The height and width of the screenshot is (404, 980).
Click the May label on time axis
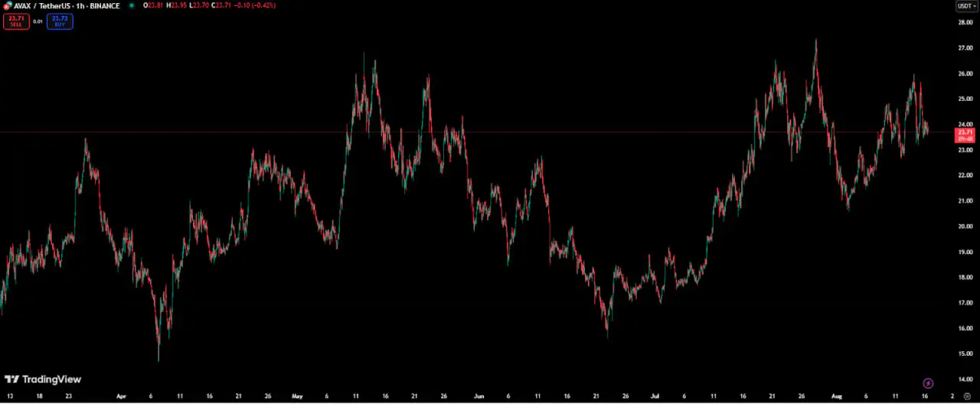pyautogui.click(x=298, y=396)
